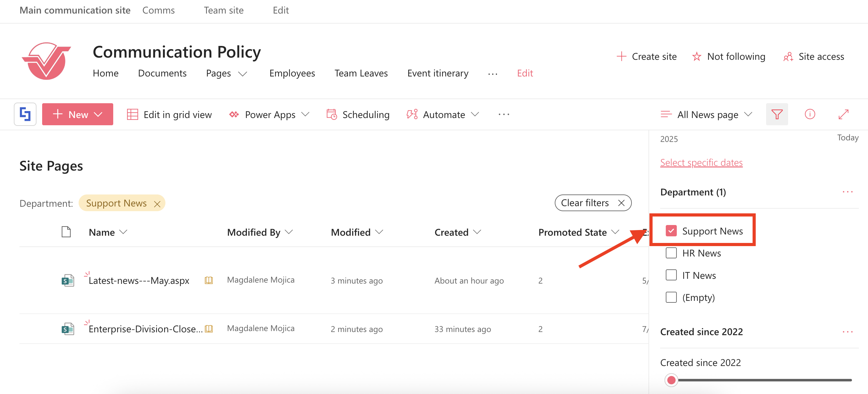Go to the Documents navigation item
The image size is (868, 394).
click(x=162, y=73)
